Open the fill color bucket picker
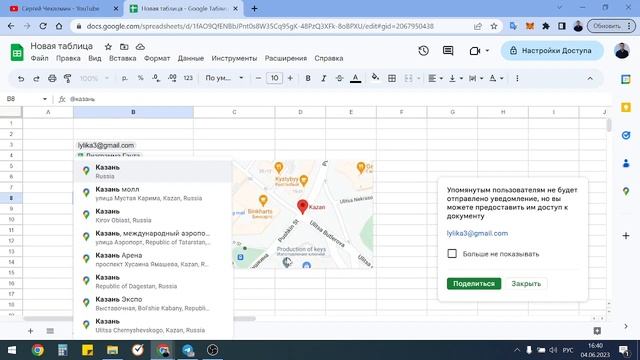Viewport: 640px width, 360px height. [x=375, y=78]
